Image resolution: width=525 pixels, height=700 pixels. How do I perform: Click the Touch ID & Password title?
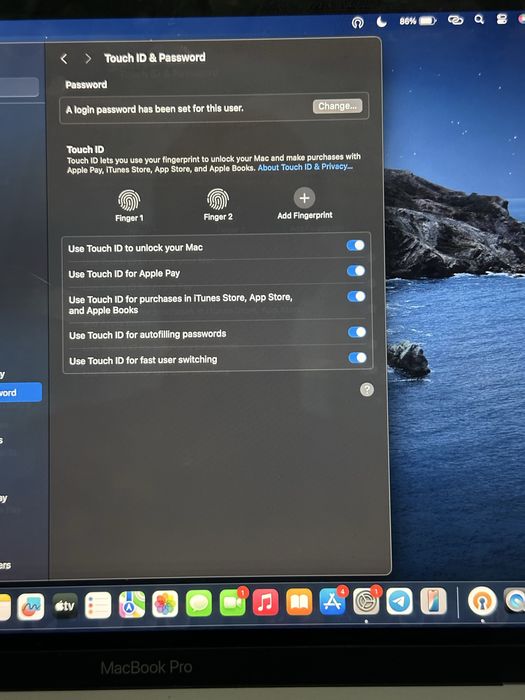(155, 58)
